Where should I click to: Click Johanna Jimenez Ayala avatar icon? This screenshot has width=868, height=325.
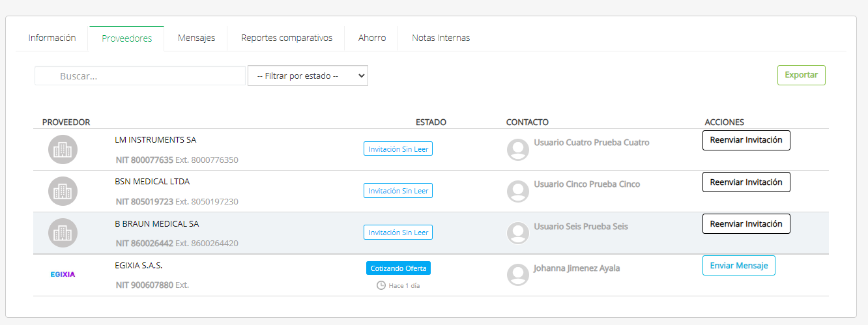click(x=518, y=274)
